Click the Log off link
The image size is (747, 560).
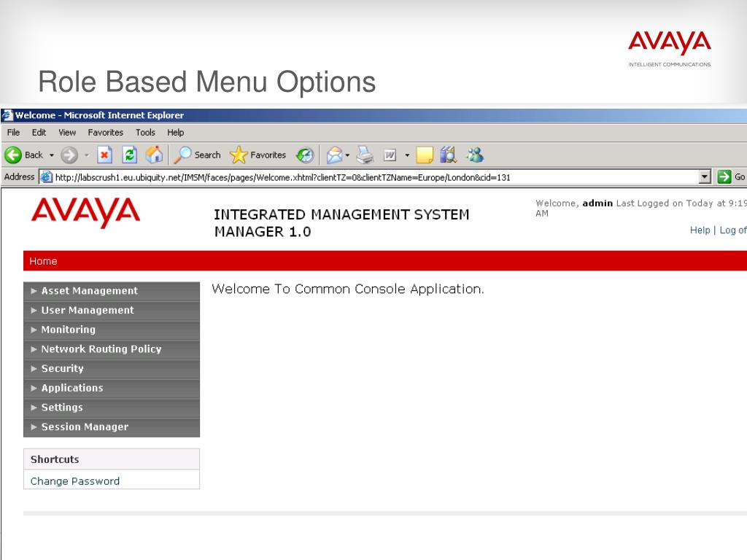[732, 230]
